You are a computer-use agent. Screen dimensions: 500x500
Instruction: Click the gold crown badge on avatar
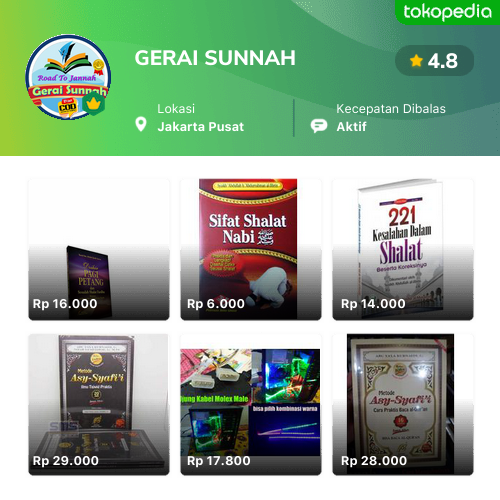(93, 104)
